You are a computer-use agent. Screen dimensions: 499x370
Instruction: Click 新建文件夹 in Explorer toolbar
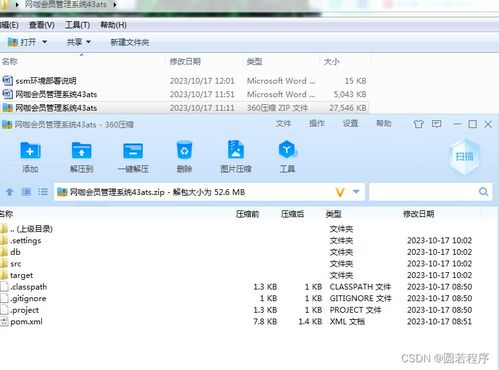point(130,42)
